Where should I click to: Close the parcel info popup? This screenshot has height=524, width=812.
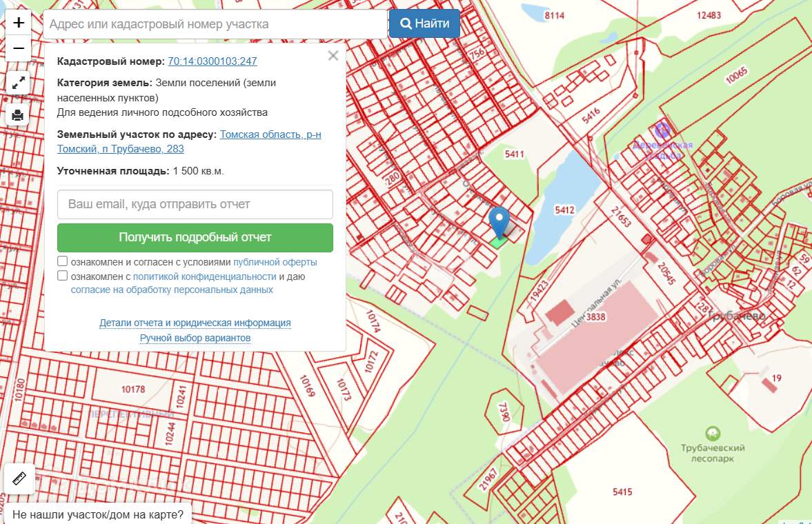coord(333,57)
